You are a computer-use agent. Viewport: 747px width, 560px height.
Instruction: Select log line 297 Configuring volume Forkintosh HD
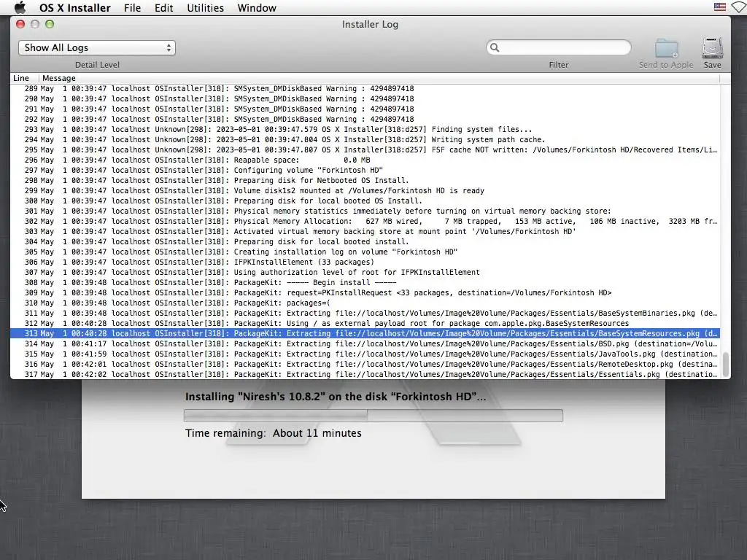365,171
